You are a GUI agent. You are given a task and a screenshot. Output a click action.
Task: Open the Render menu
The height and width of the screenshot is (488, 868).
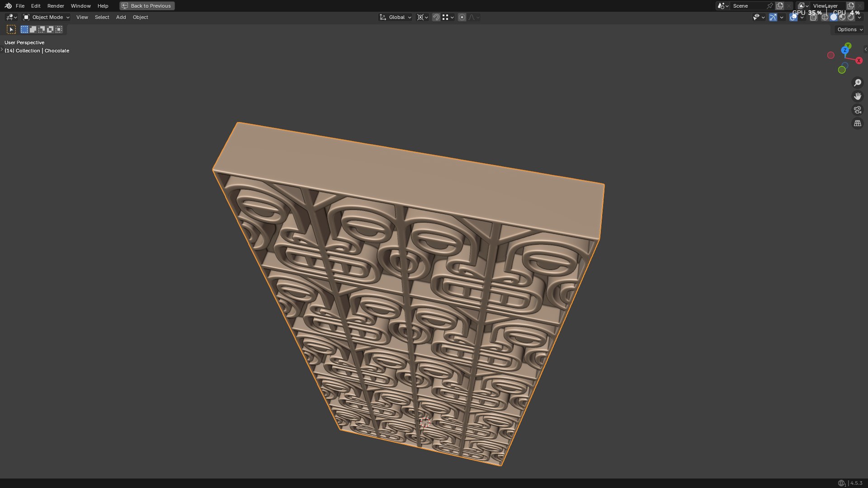pos(56,6)
